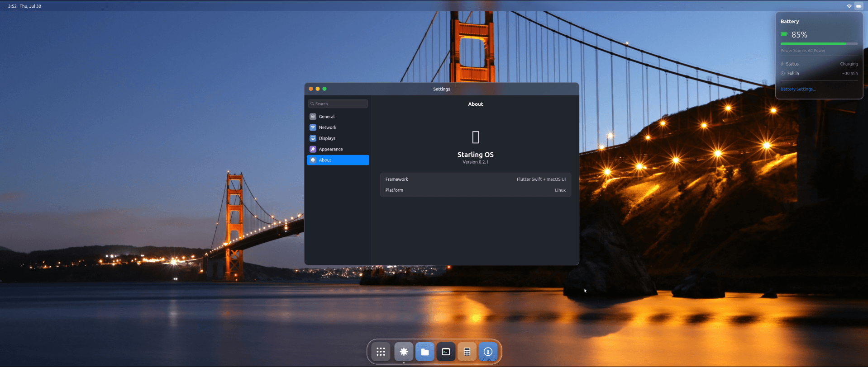This screenshot has height=367, width=868.
Task: Click the date Thu, Jul 30
Action: pos(30,6)
